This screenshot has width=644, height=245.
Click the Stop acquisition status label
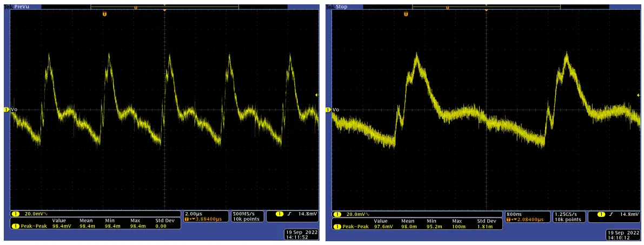pyautogui.click(x=342, y=7)
